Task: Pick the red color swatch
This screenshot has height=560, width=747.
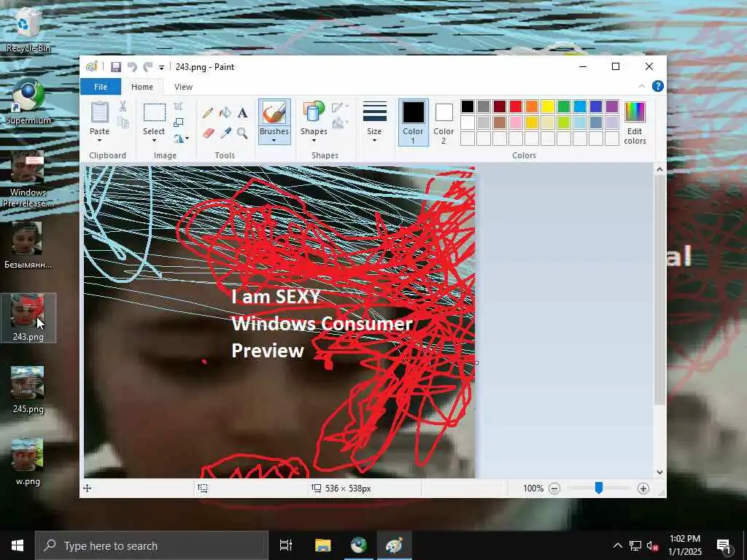Action: (x=516, y=106)
